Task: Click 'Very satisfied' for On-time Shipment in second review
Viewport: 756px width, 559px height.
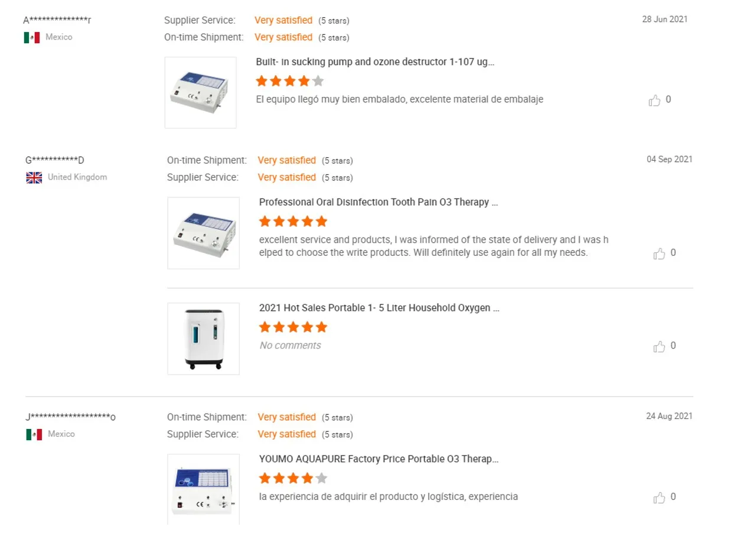Action: point(287,160)
